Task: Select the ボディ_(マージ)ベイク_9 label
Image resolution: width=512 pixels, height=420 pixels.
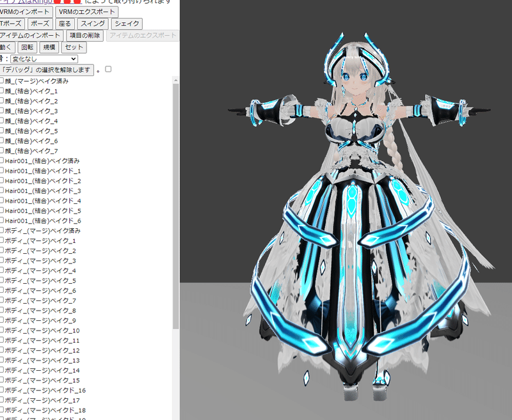Action: (x=40, y=320)
